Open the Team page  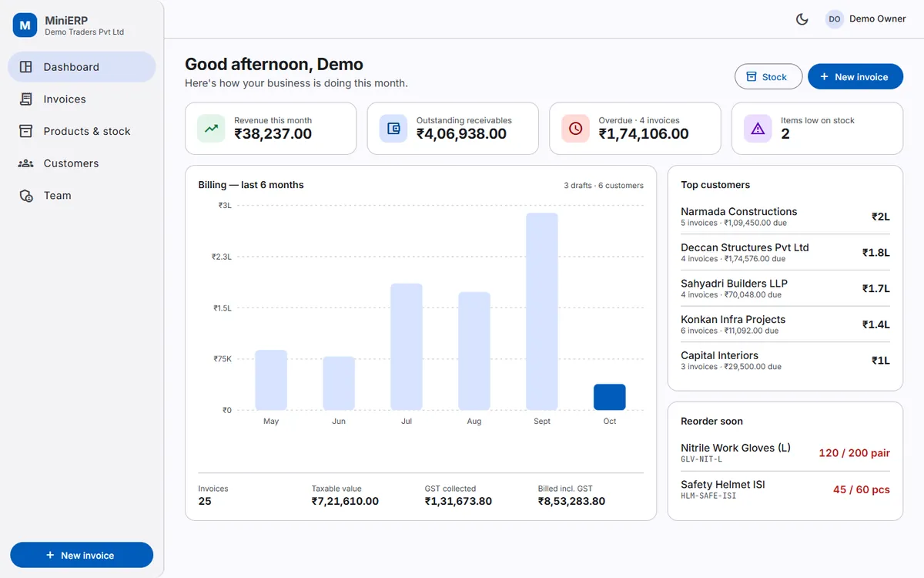click(82, 196)
